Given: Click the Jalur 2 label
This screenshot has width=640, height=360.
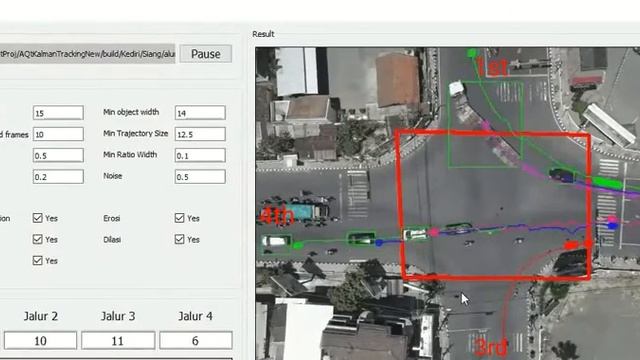Looking at the screenshot, I should [x=40, y=316].
